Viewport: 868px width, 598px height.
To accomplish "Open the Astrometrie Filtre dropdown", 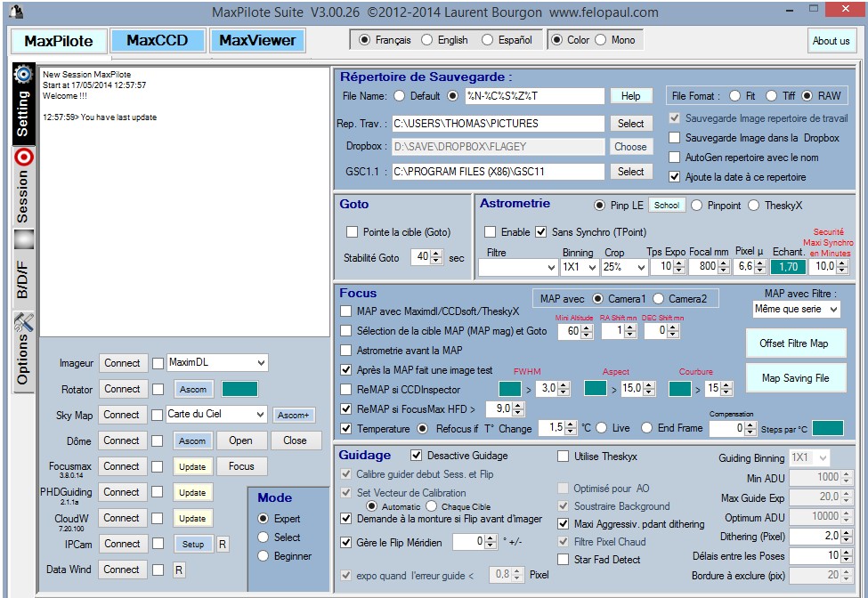I will 518,267.
